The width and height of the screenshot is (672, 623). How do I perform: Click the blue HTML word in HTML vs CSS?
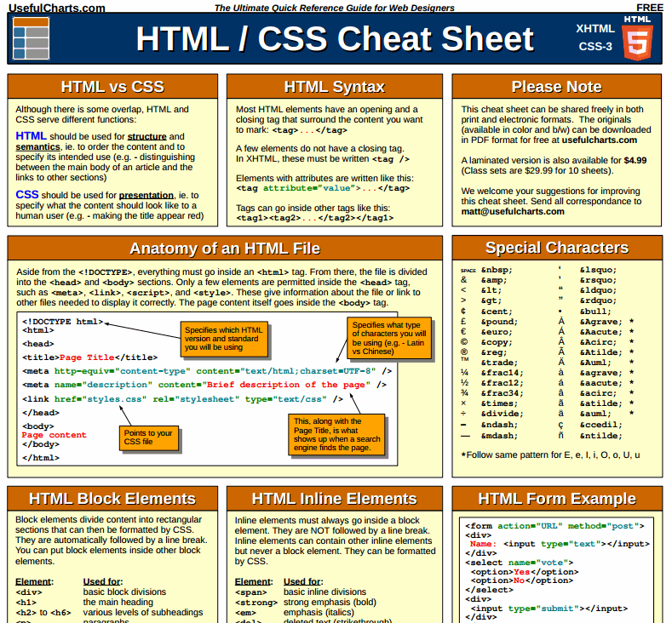(x=31, y=135)
